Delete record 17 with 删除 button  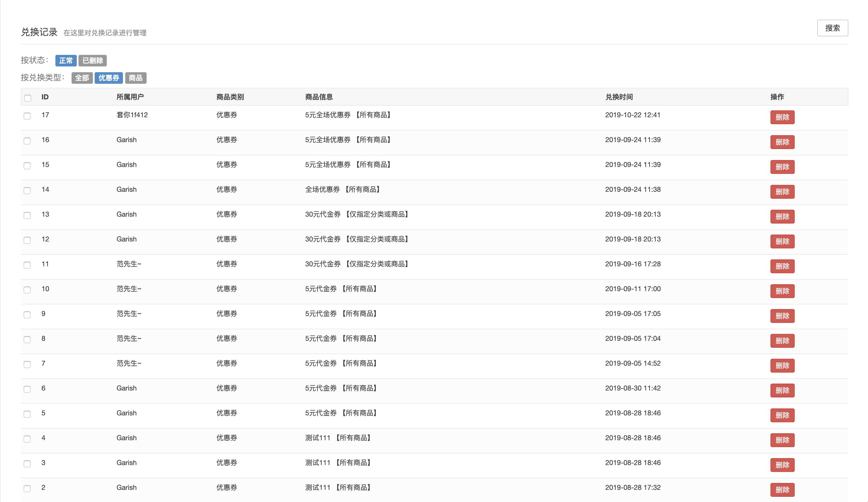coord(782,117)
